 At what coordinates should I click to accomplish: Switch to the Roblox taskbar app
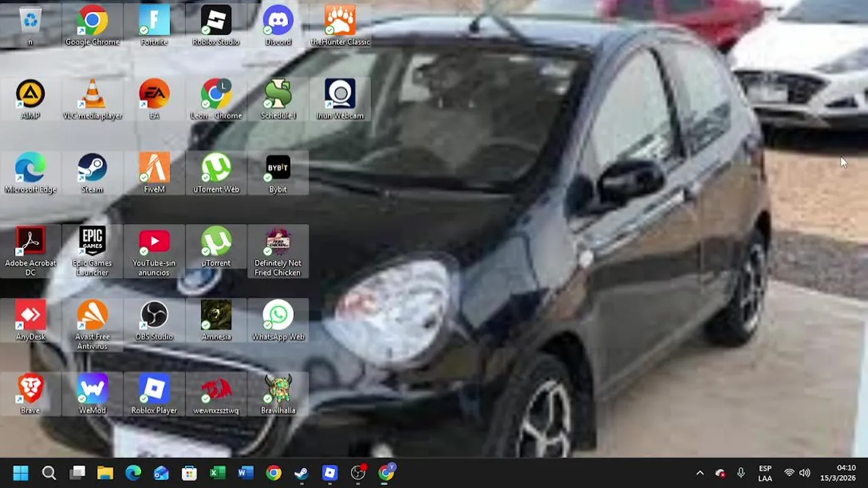coord(330,472)
